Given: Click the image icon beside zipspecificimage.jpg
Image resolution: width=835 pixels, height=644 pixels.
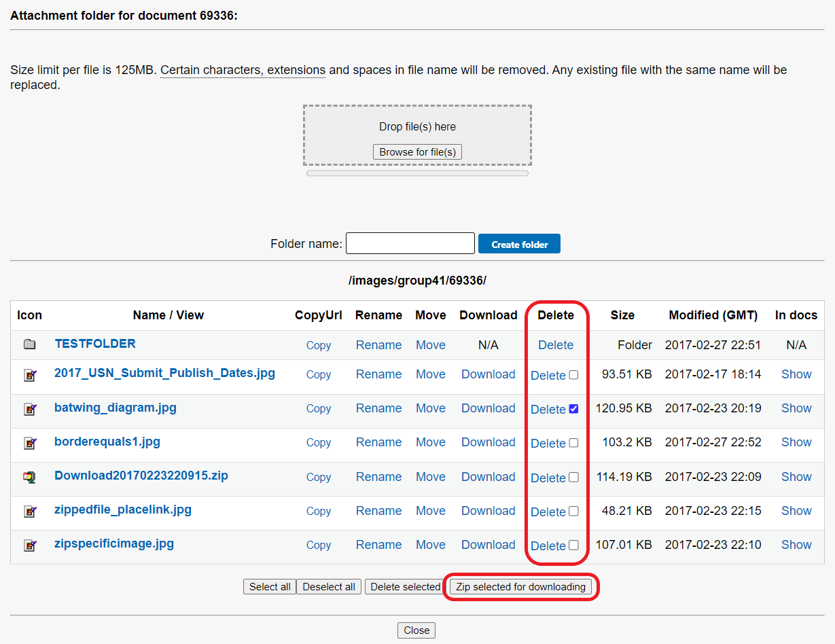Looking at the screenshot, I should (x=29, y=545).
